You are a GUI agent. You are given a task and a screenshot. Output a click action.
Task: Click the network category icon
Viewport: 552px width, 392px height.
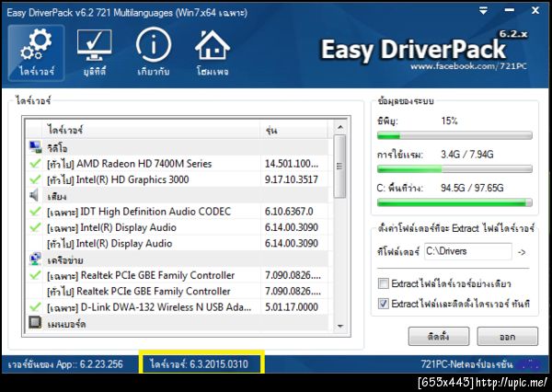pyautogui.click(x=35, y=259)
